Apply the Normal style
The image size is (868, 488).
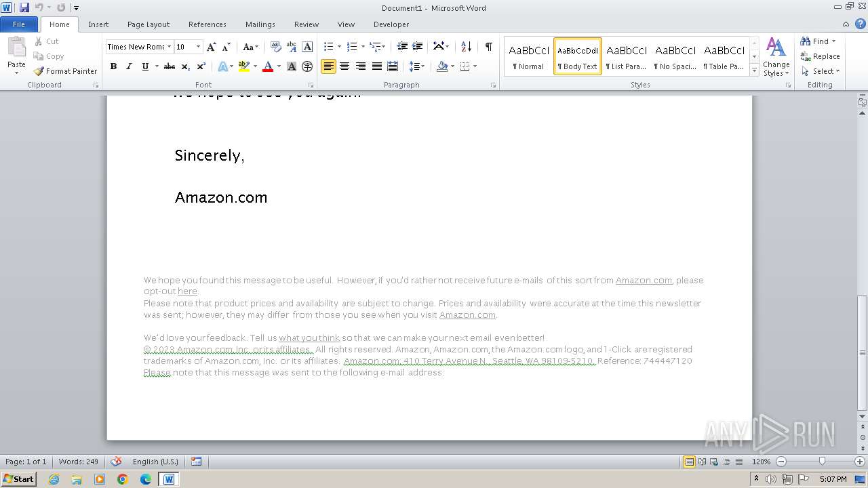tap(529, 56)
